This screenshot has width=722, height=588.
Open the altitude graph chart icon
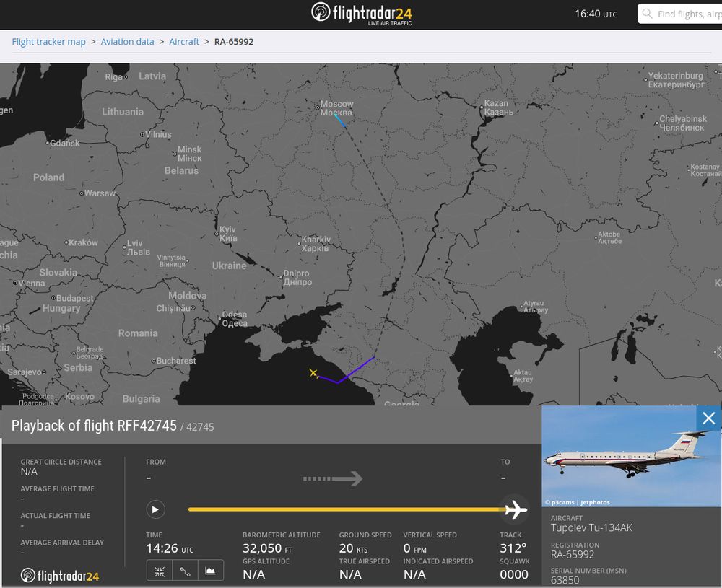[x=210, y=571]
